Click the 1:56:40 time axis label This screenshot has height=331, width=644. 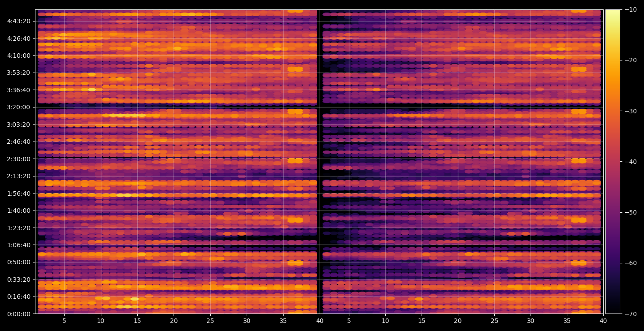pyautogui.click(x=19, y=193)
